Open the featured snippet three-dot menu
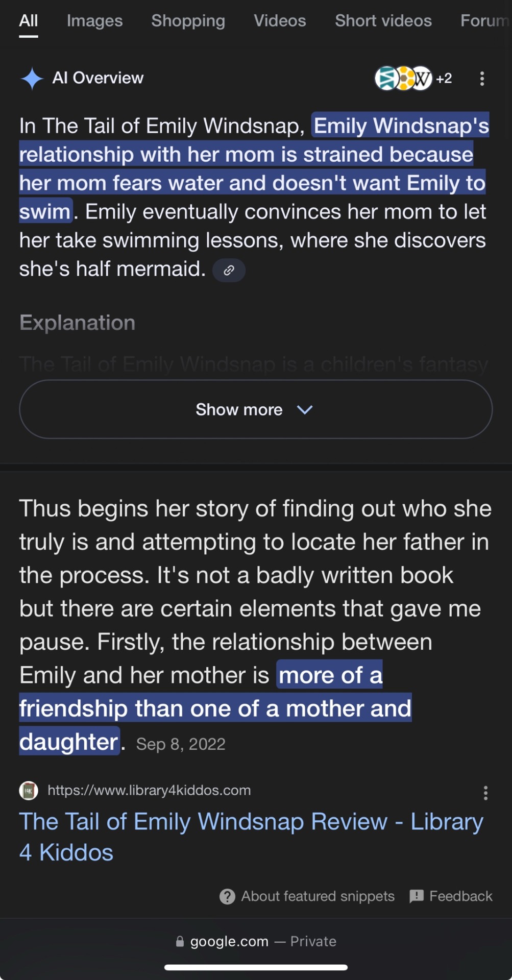Image resolution: width=512 pixels, height=980 pixels. 485,793
